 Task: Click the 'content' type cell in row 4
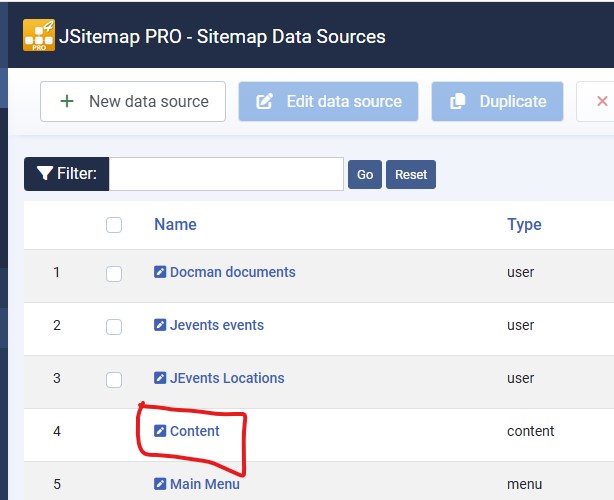point(531,431)
